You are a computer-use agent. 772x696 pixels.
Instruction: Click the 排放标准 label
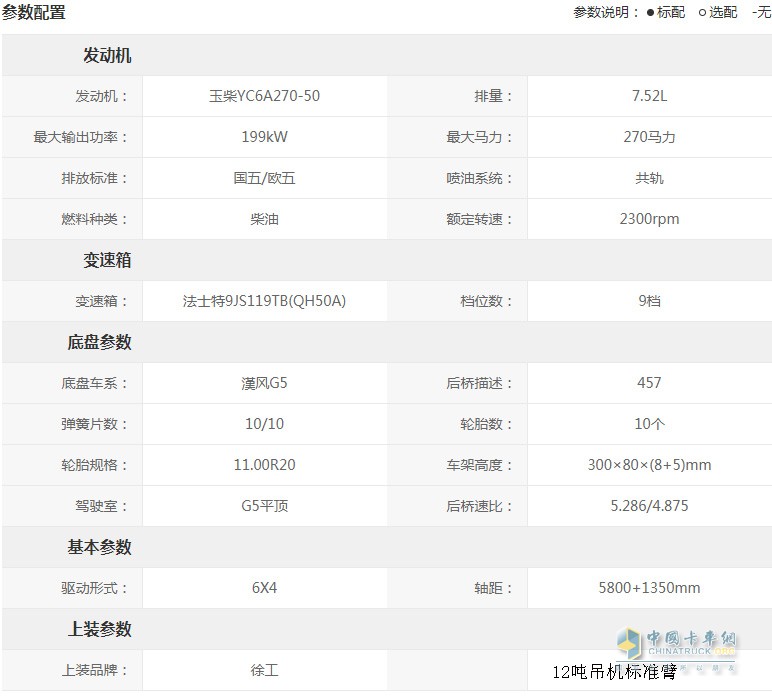(x=95, y=178)
